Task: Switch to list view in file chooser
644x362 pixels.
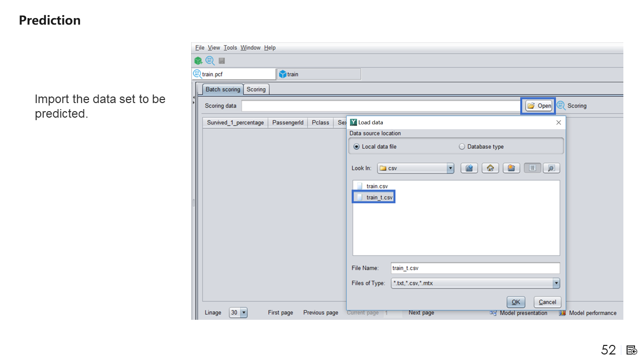Action: pos(532,168)
